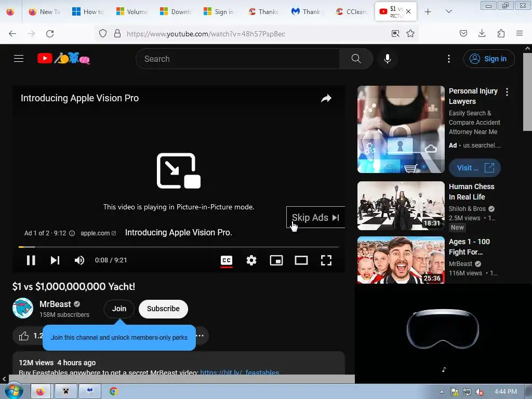Click the Skip Ads button
532x399 pixels.
pyautogui.click(x=315, y=218)
